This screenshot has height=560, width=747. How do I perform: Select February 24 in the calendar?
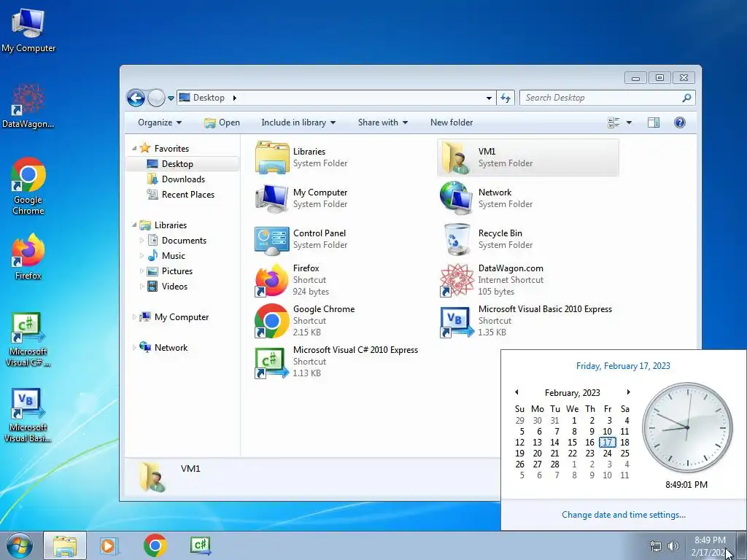tap(608, 454)
